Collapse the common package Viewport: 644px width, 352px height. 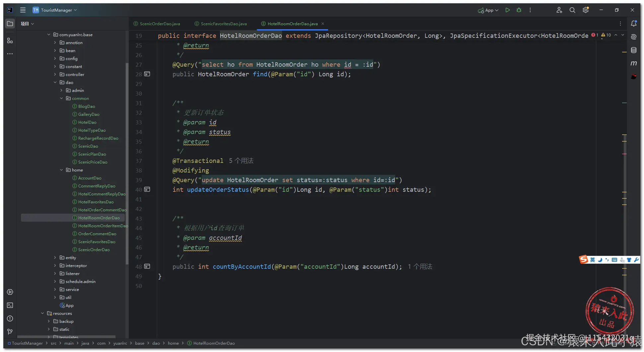coord(61,98)
